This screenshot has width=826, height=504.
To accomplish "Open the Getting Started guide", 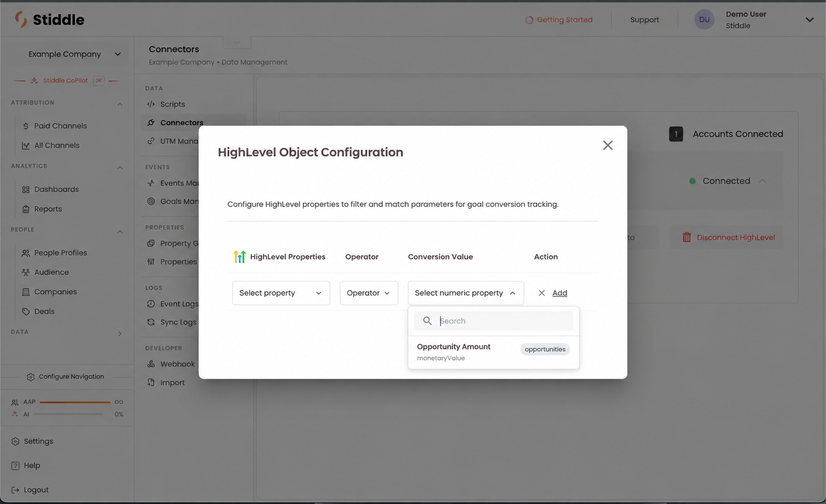I will click(x=559, y=20).
